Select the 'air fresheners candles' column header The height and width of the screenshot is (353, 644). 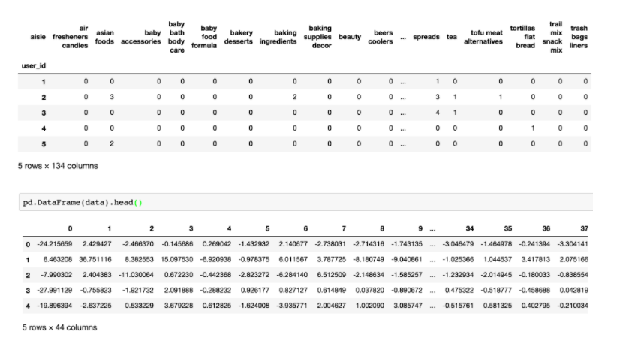click(71, 37)
